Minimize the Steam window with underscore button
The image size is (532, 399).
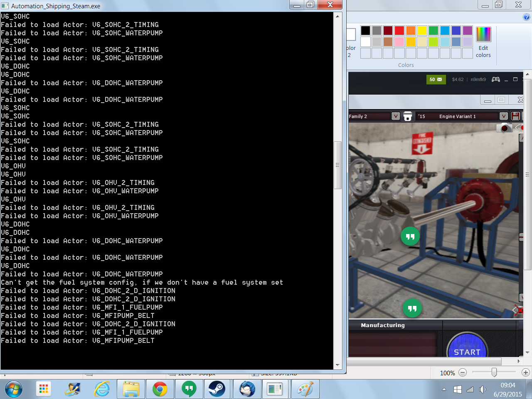click(506, 79)
